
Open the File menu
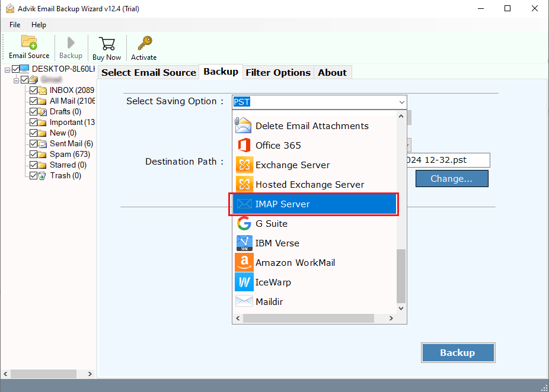click(15, 25)
